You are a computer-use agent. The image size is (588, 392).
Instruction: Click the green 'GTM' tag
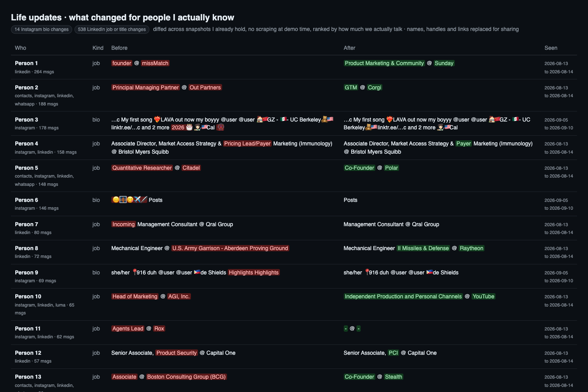(x=351, y=87)
